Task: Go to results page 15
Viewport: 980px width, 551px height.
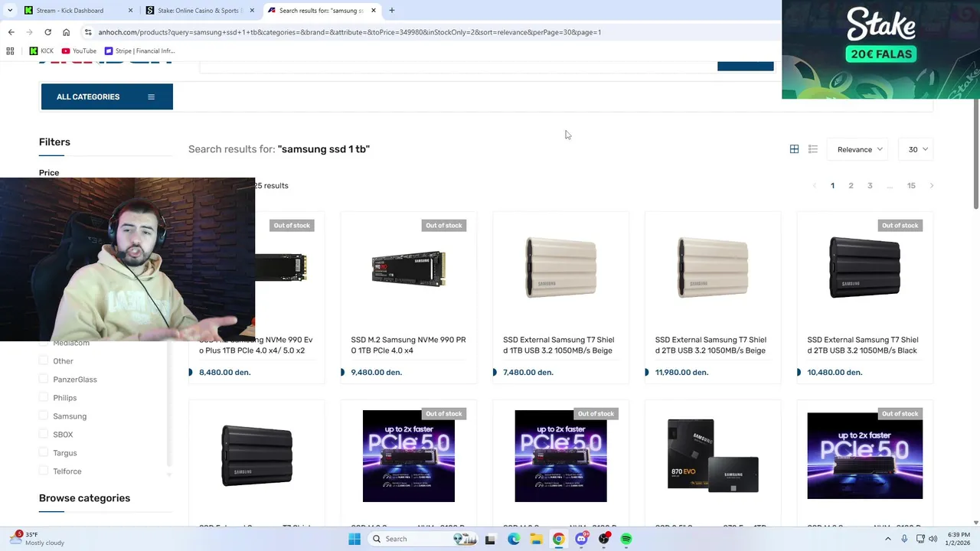Action: pos(911,185)
